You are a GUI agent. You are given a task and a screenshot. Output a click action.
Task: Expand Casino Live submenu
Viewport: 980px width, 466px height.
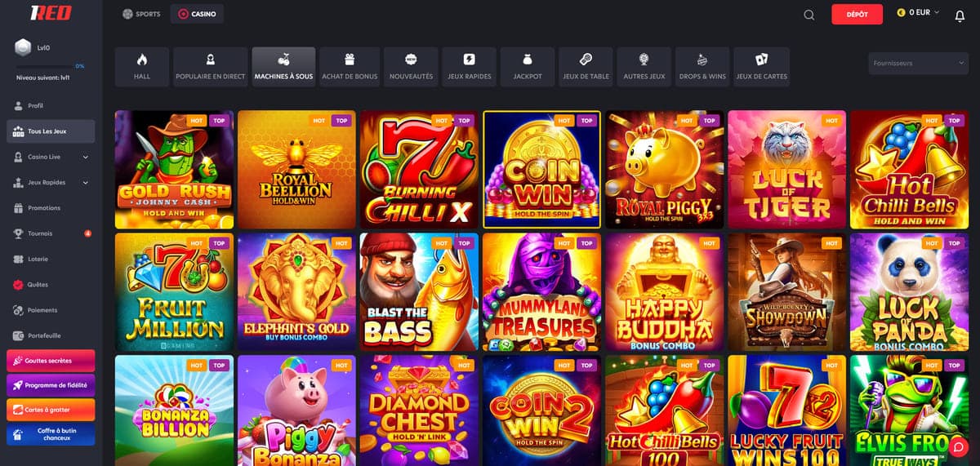tap(86, 157)
